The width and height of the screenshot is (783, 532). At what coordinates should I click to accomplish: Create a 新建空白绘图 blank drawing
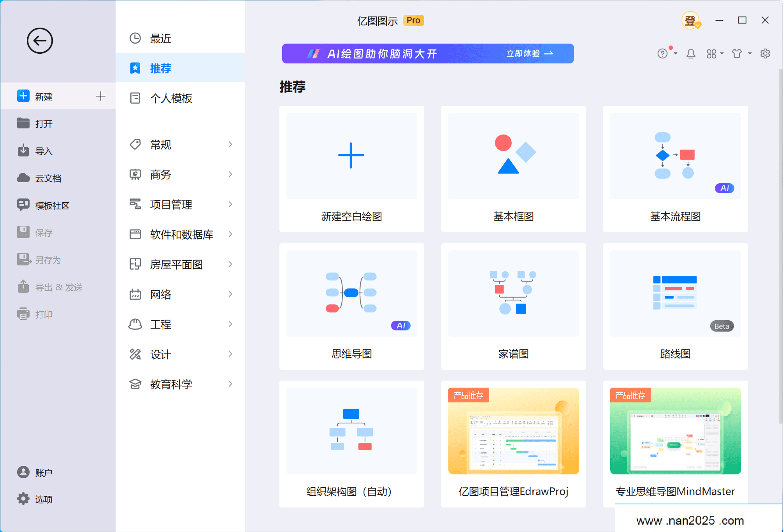coord(351,169)
